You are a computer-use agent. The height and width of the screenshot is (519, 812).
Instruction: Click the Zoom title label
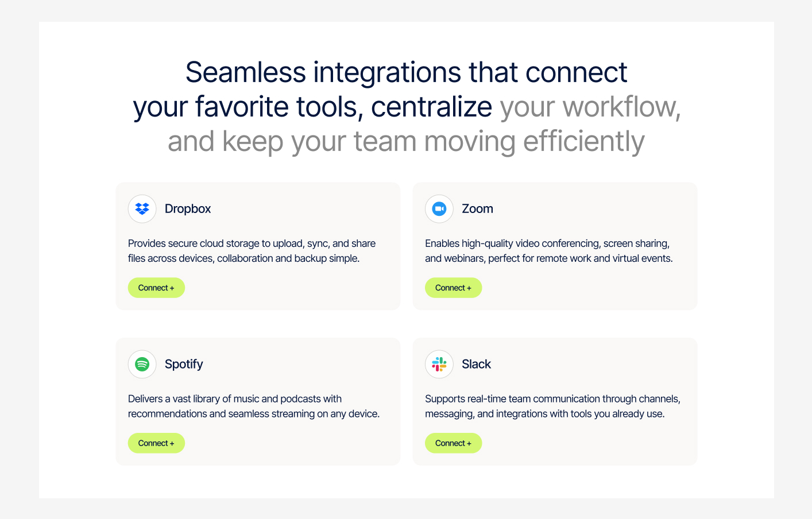(x=477, y=208)
